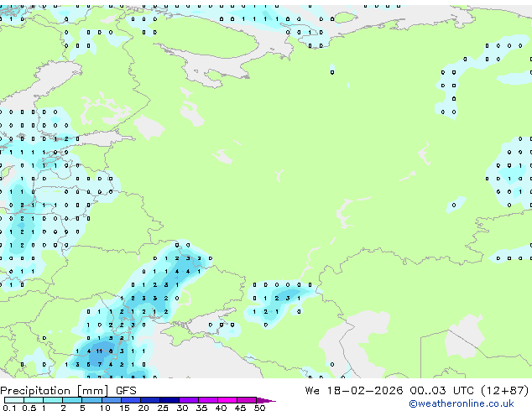Select the legend label '10'
Screen dimensions: 532x411
[105, 408]
